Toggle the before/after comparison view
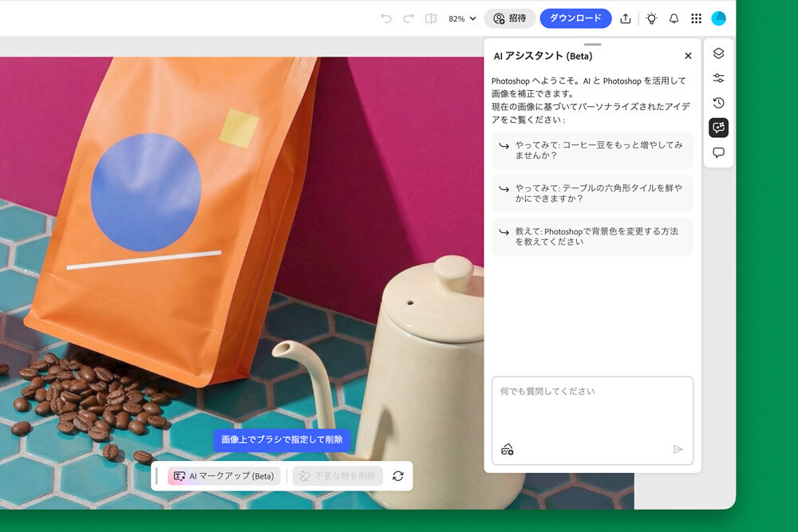This screenshot has height=532, width=798. 430,18
